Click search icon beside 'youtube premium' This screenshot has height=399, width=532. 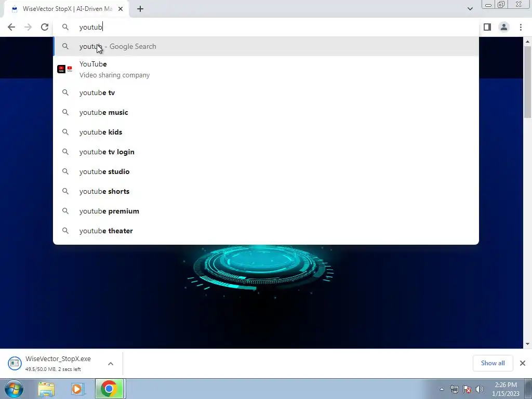[65, 211]
